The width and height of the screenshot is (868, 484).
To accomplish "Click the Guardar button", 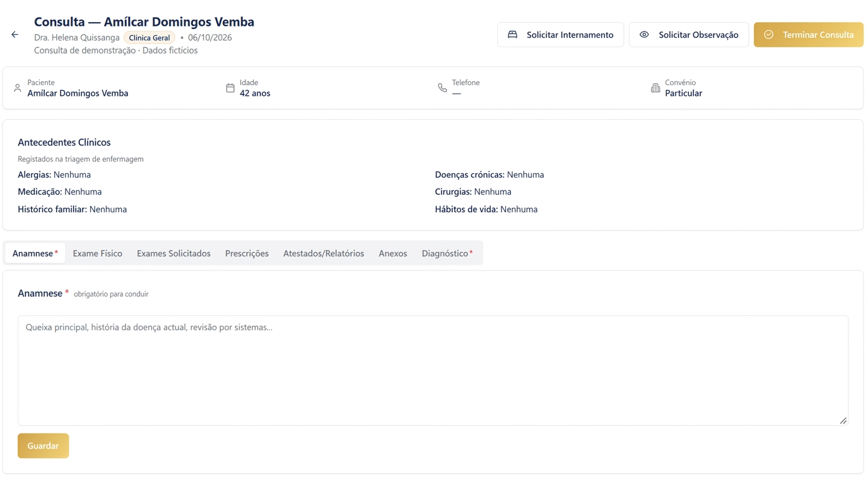I will point(43,446).
